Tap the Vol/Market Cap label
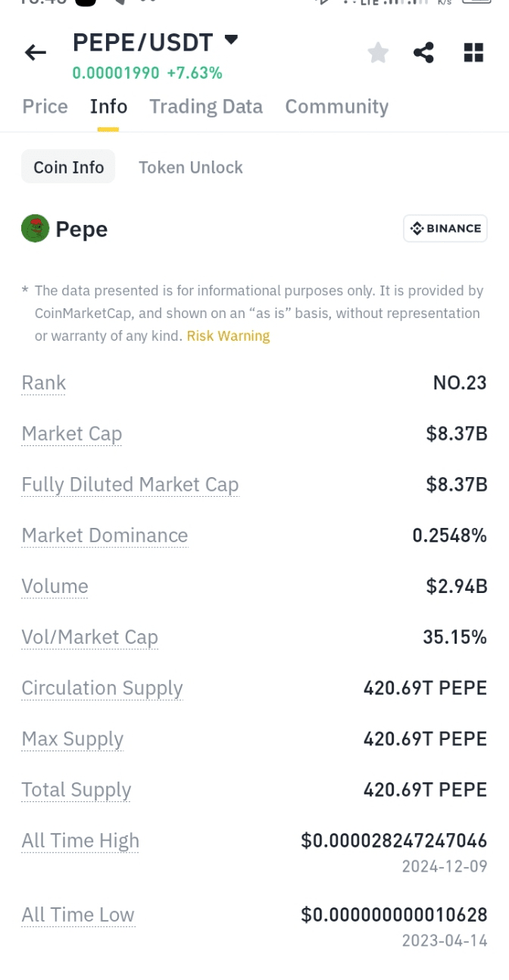Image resolution: width=509 pixels, height=980 pixels. tap(90, 638)
